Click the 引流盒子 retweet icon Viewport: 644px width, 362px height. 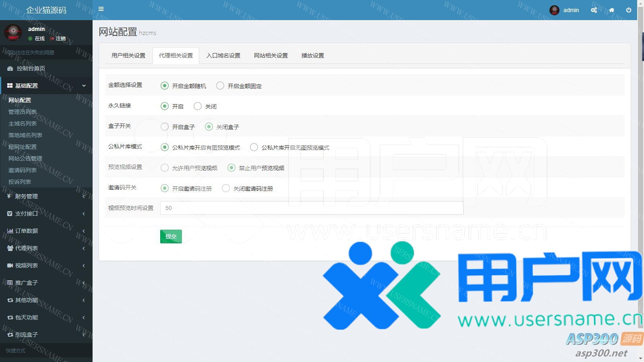[x=10, y=335]
